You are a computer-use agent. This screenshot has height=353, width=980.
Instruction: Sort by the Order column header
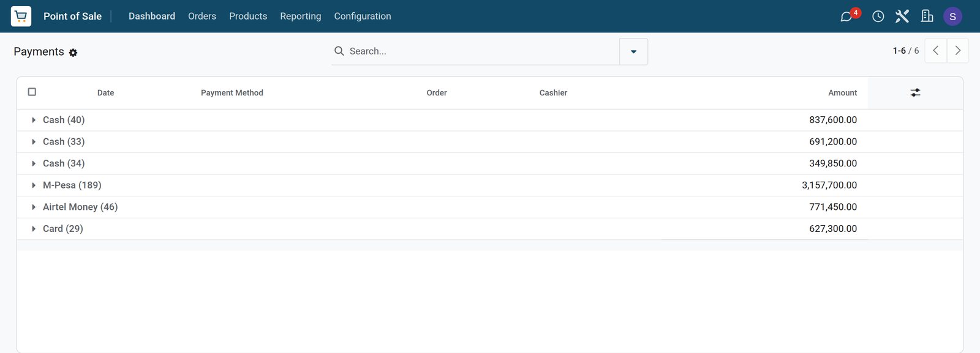pos(437,93)
